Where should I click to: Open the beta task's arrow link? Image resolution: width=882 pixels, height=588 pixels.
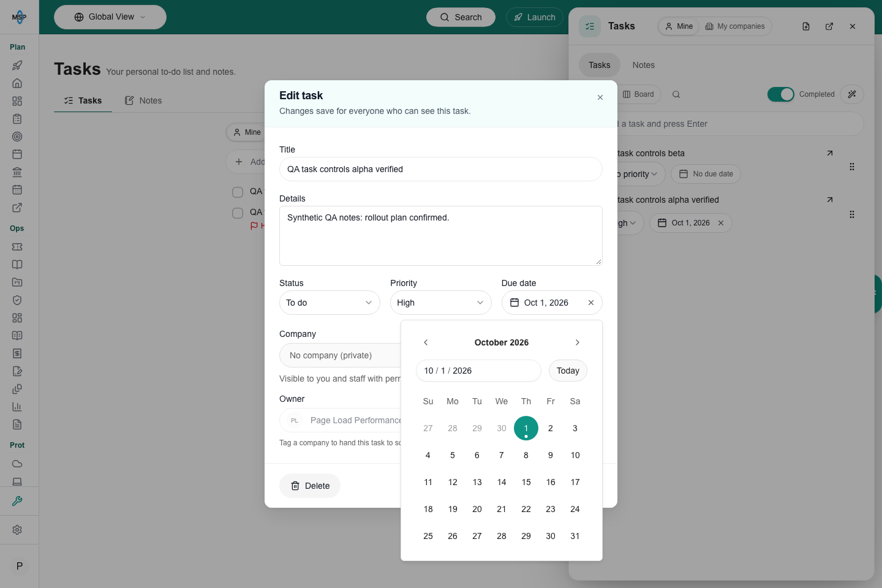(830, 153)
